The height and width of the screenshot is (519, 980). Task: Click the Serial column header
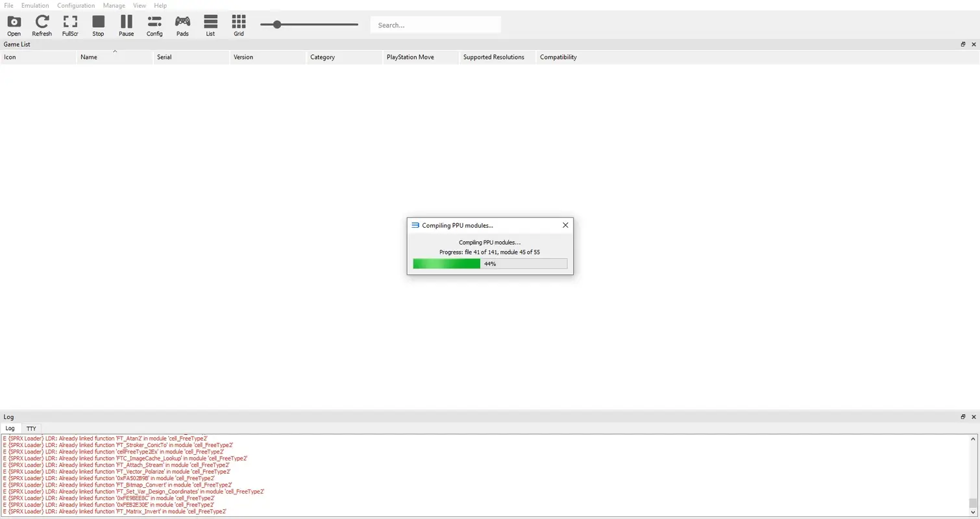(x=164, y=57)
